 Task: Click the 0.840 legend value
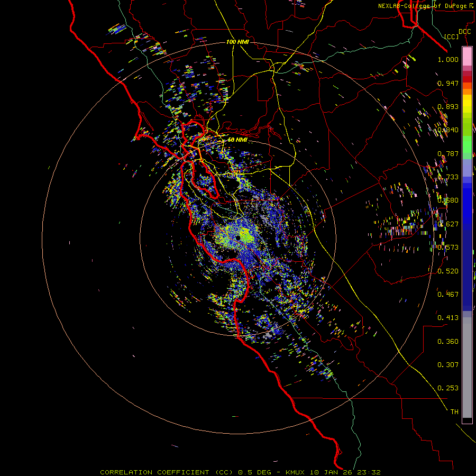448,130
